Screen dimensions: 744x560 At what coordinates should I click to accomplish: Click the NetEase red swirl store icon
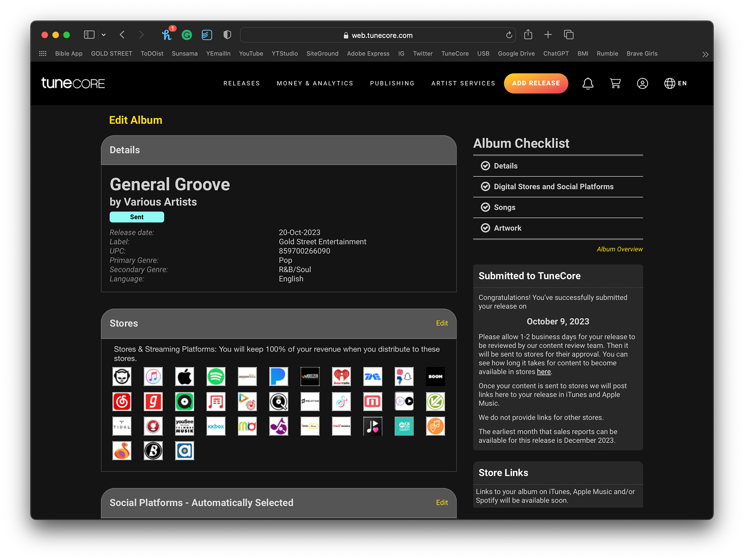(122, 402)
